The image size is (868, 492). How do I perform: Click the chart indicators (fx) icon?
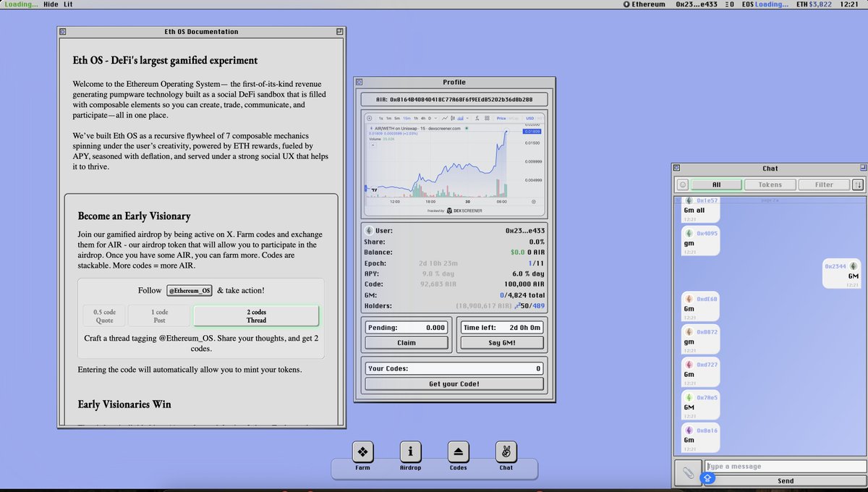[477, 119]
